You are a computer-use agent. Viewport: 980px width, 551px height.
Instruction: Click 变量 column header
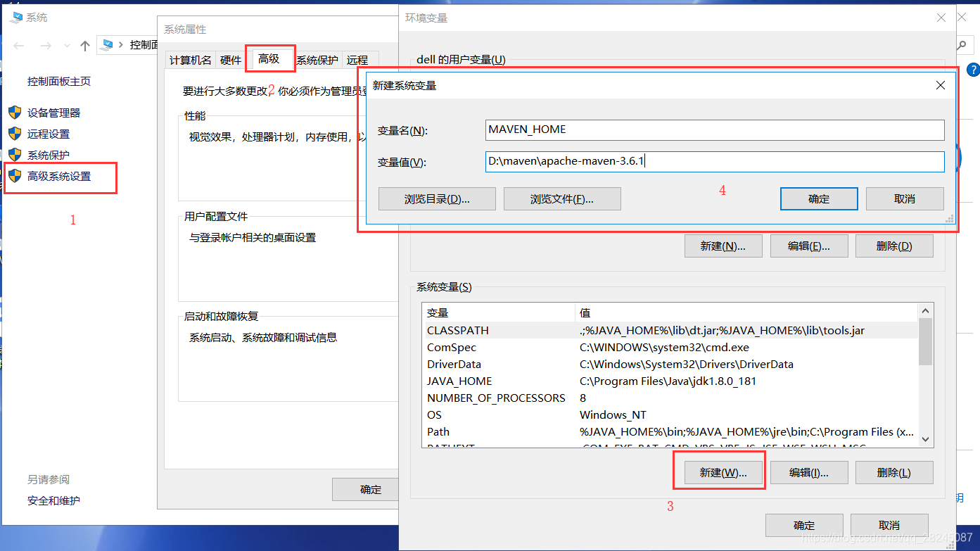pos(499,312)
